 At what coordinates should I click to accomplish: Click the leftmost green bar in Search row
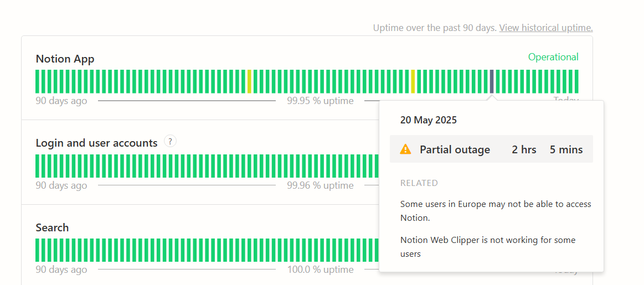[38, 250]
